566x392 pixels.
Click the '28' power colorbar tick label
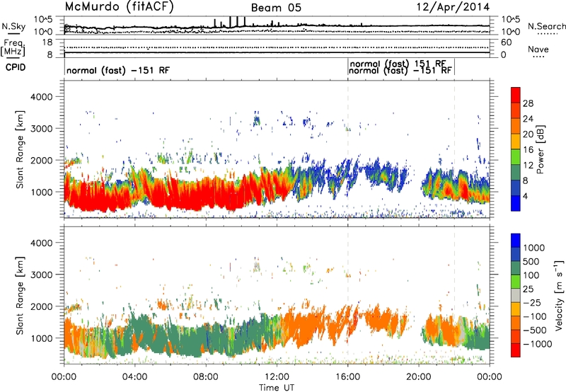pos(528,103)
